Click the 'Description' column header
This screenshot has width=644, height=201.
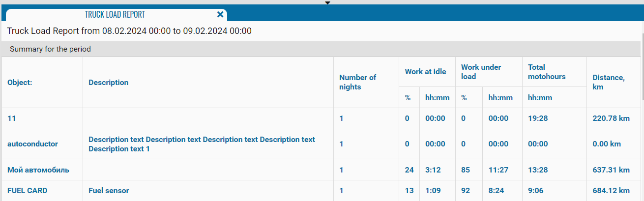tap(108, 83)
